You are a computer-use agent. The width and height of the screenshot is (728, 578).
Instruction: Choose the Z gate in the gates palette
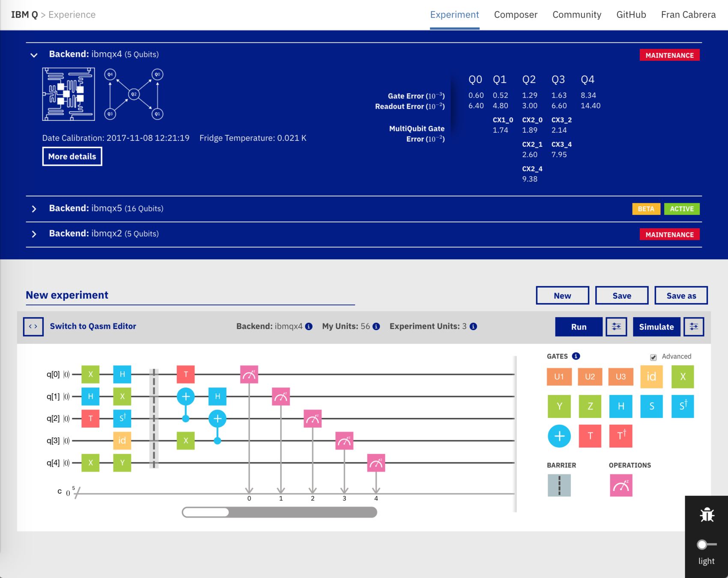point(590,406)
